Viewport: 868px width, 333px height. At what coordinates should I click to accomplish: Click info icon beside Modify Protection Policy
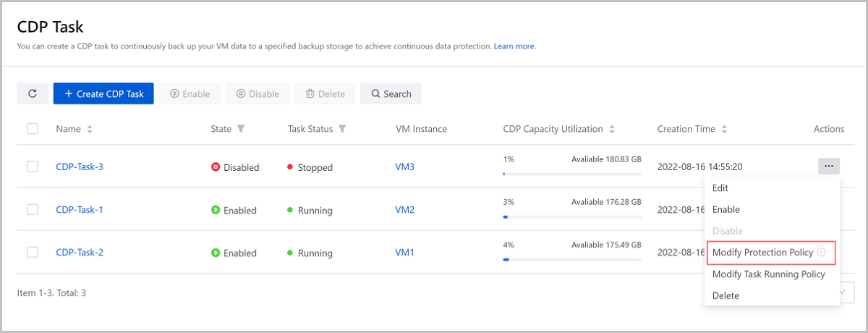click(x=821, y=253)
